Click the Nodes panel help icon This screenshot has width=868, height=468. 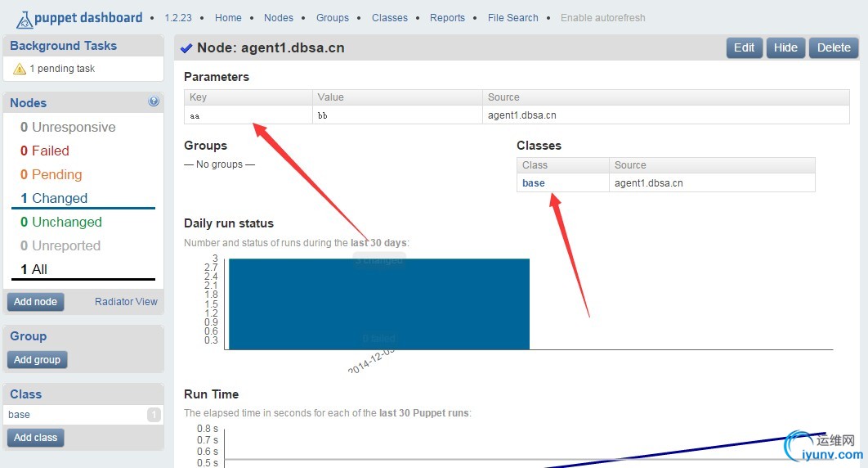(x=154, y=101)
